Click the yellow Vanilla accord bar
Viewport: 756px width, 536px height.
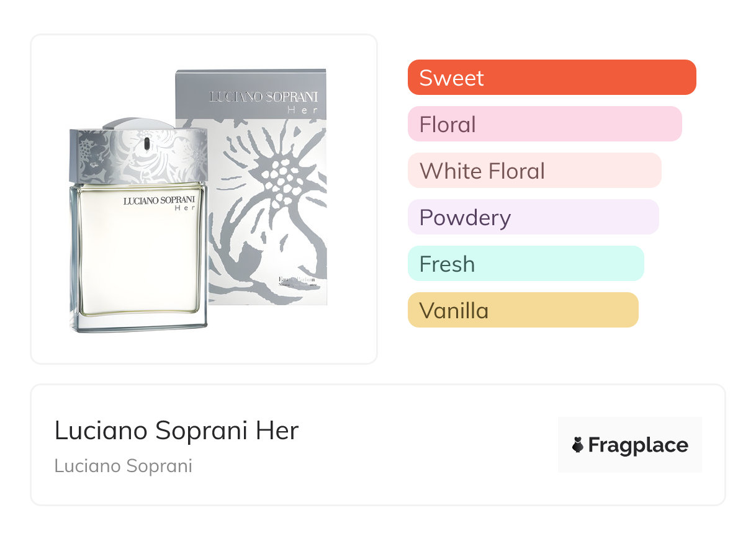(x=523, y=310)
